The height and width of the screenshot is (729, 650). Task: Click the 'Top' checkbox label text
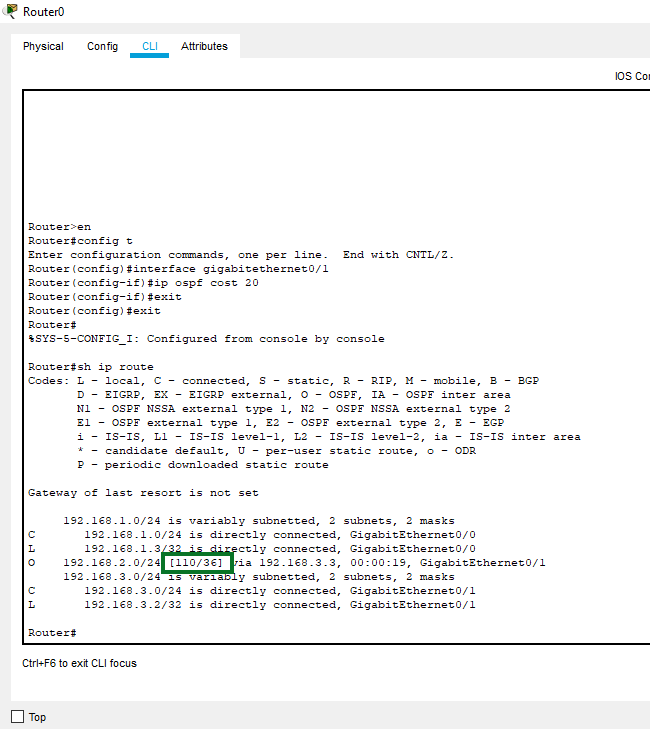pyautogui.click(x=37, y=717)
